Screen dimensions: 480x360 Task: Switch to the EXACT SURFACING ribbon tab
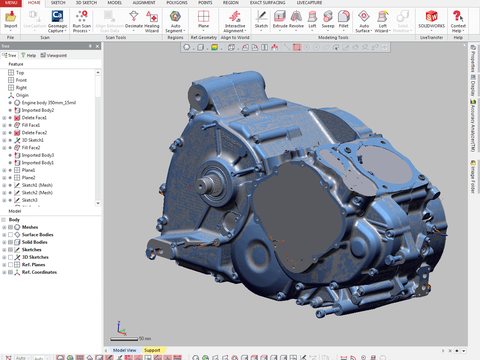(x=267, y=3)
